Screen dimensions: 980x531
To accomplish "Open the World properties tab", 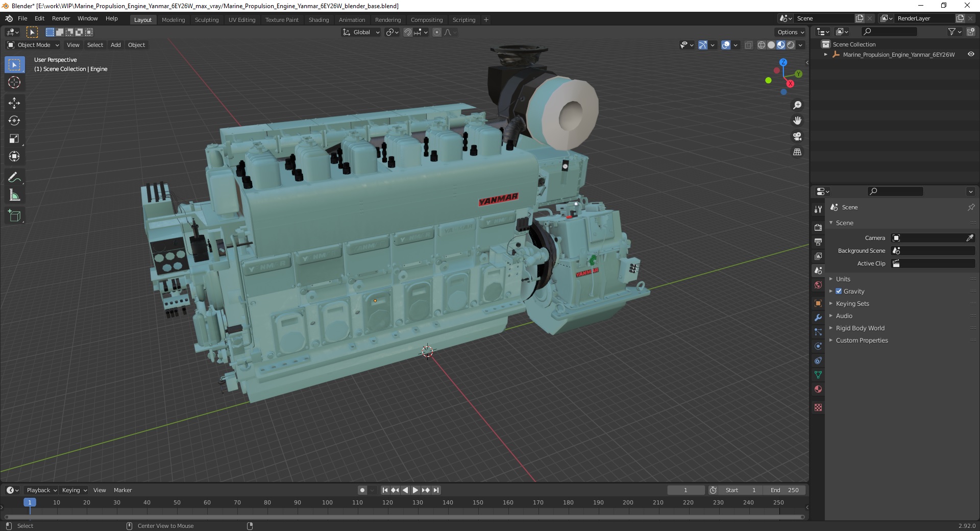I will pos(818,285).
